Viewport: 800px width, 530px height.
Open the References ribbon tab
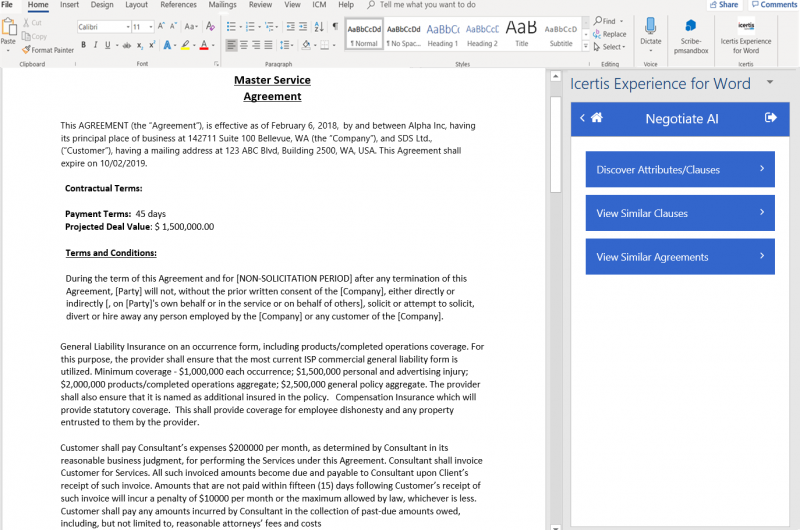point(178,5)
